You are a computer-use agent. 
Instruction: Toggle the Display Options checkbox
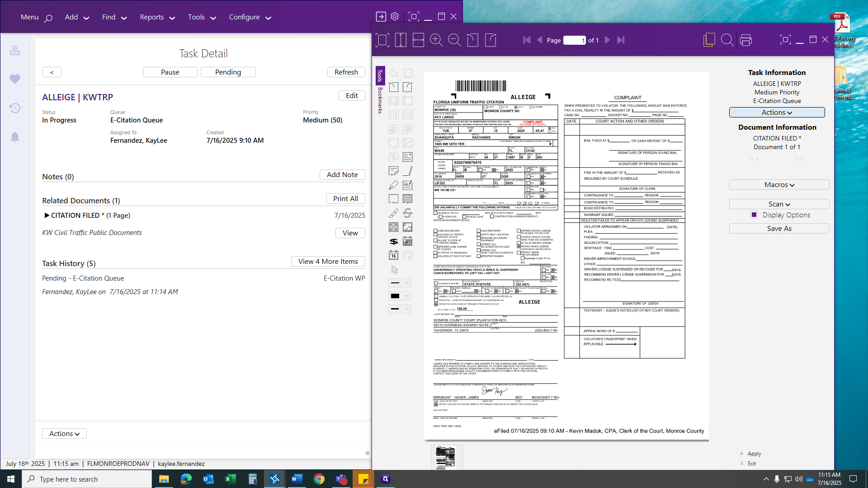pyautogui.click(x=754, y=215)
